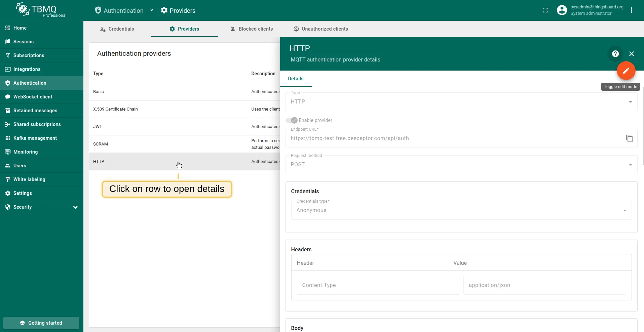Open Settings from the sidebar

click(42, 193)
